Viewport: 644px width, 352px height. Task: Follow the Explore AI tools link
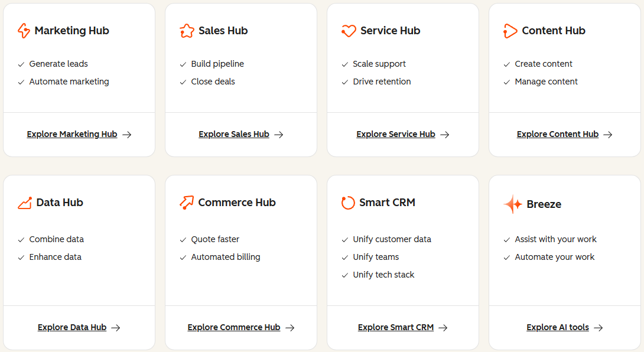(558, 328)
